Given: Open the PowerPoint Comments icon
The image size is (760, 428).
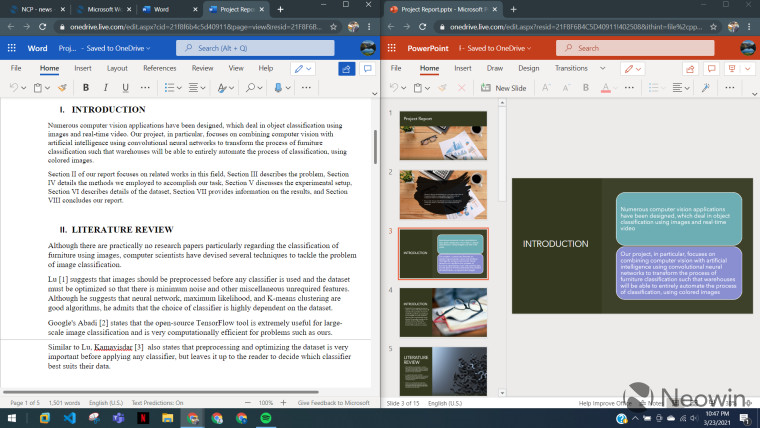Looking at the screenshot, I should 712,69.
